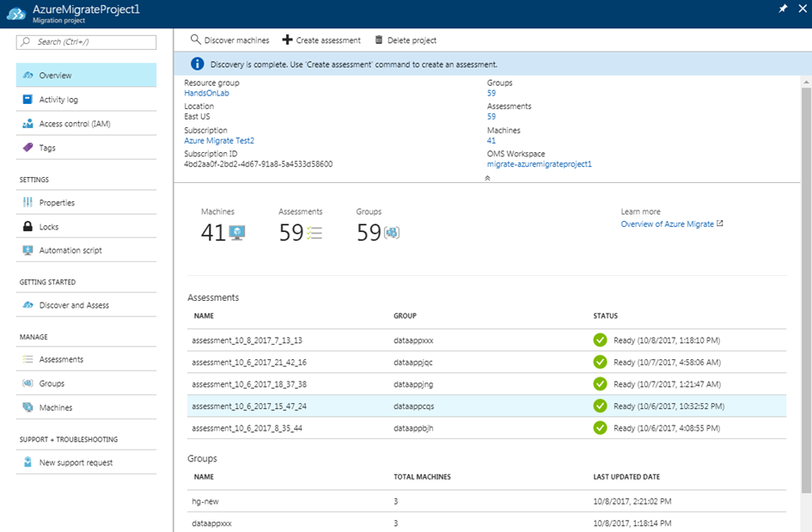
Task: Click the Ready (10/7/2017, 4:58:06 AM) status
Action: (x=667, y=362)
